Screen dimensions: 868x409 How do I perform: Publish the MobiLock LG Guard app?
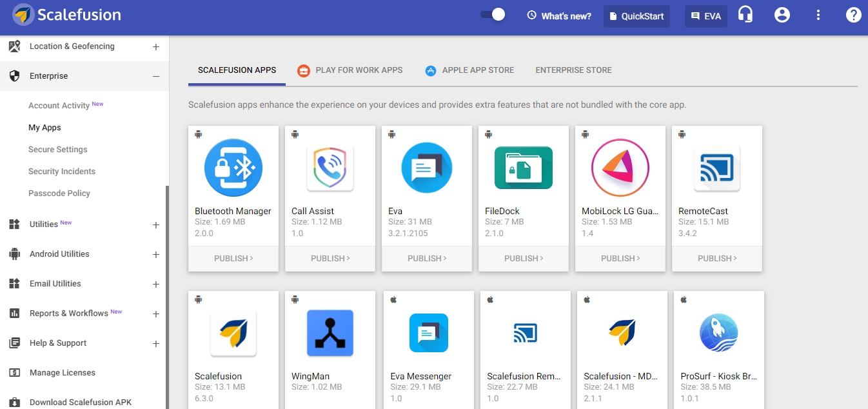(x=620, y=259)
